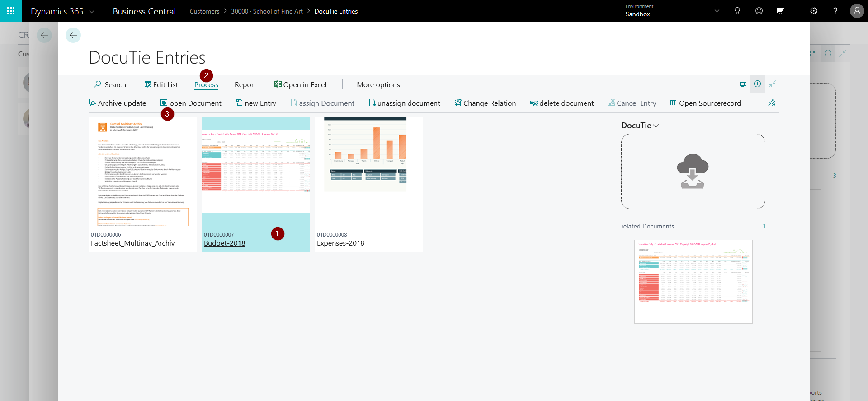
Task: Click Cancel Entry
Action: click(632, 103)
